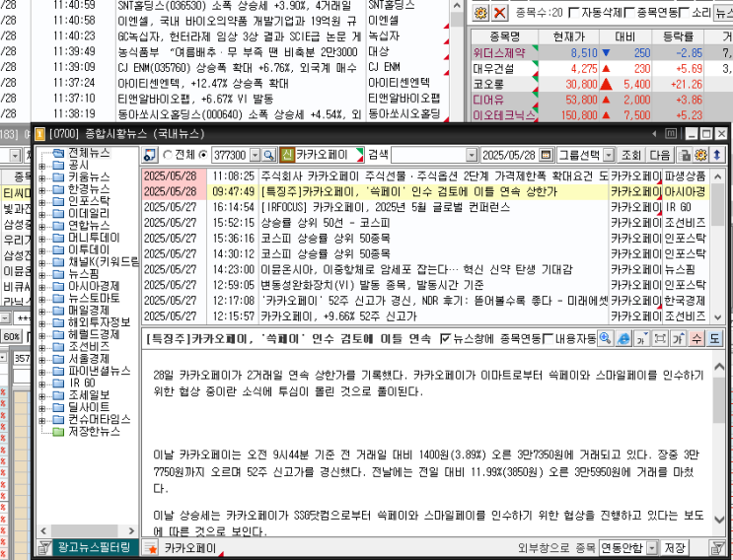This screenshot has height=560, width=733.
Task: Click the funnel filter icon at bottom-right corner
Action: pos(717,547)
